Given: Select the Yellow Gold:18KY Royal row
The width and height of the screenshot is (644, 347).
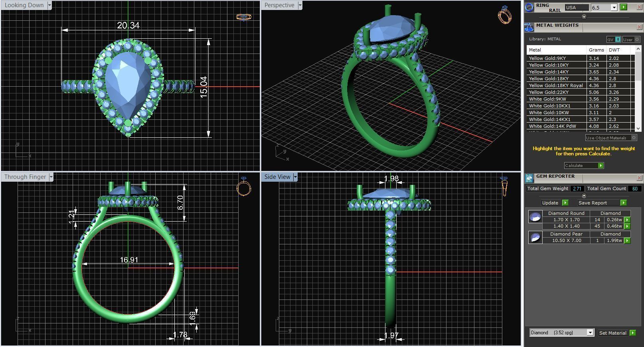Looking at the screenshot, I should [x=581, y=85].
